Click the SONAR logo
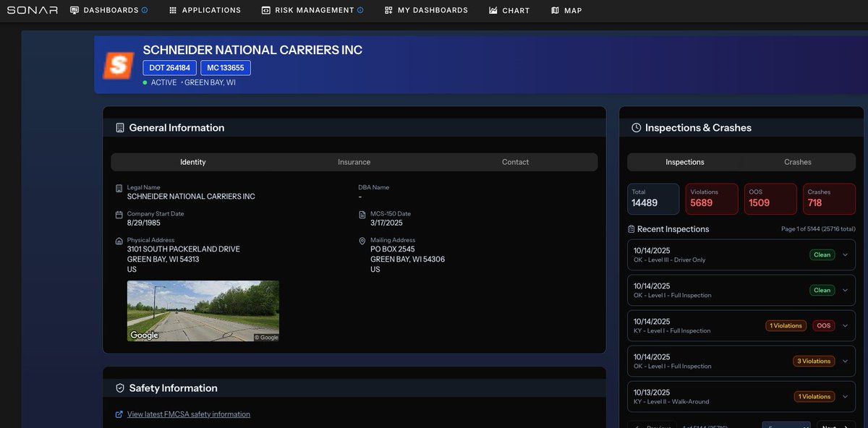 (33, 10)
